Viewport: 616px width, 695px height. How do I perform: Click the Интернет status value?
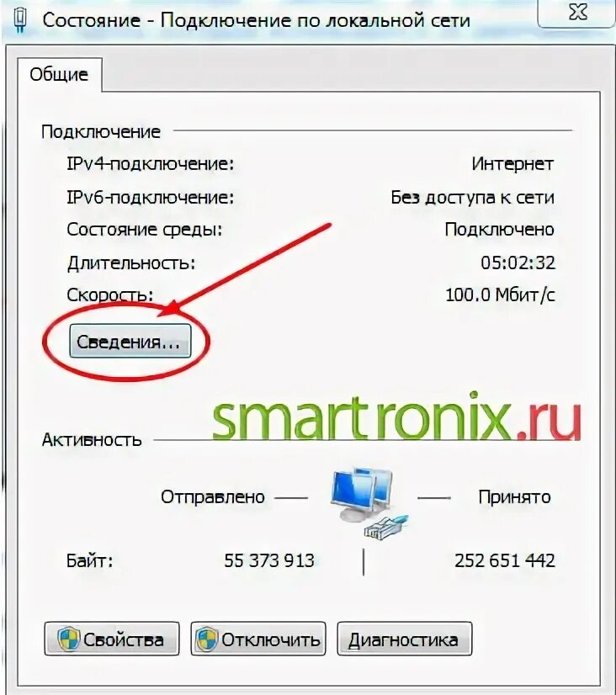click(x=512, y=164)
